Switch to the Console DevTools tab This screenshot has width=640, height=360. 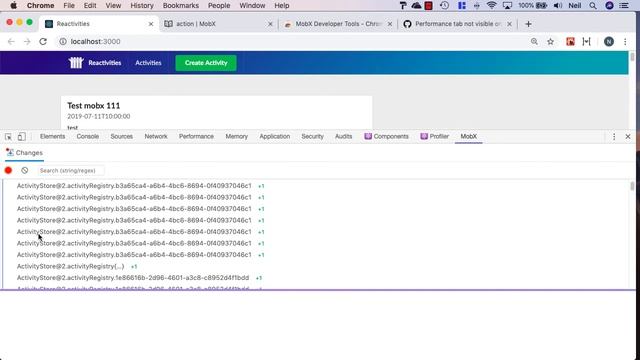(88, 136)
